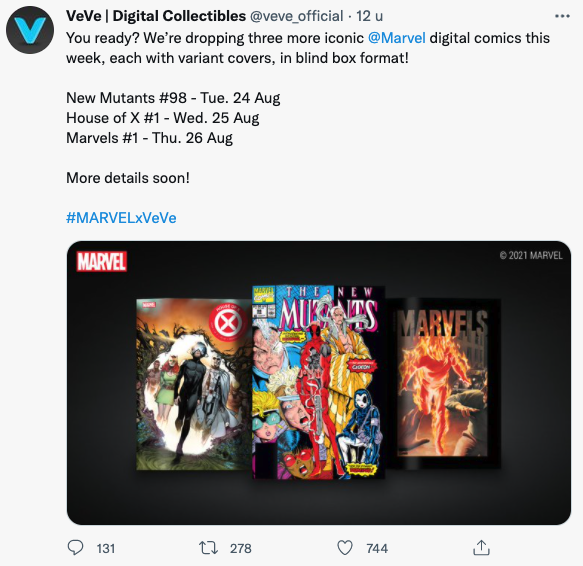The height and width of the screenshot is (566, 583).
Task: Open the #MARVELxVeVe hashtag
Action: coord(121,218)
